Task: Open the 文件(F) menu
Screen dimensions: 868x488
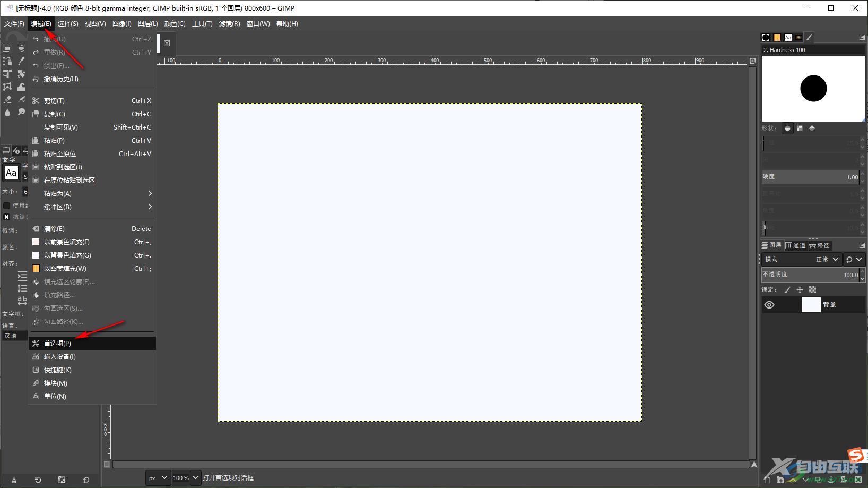Action: [x=14, y=23]
